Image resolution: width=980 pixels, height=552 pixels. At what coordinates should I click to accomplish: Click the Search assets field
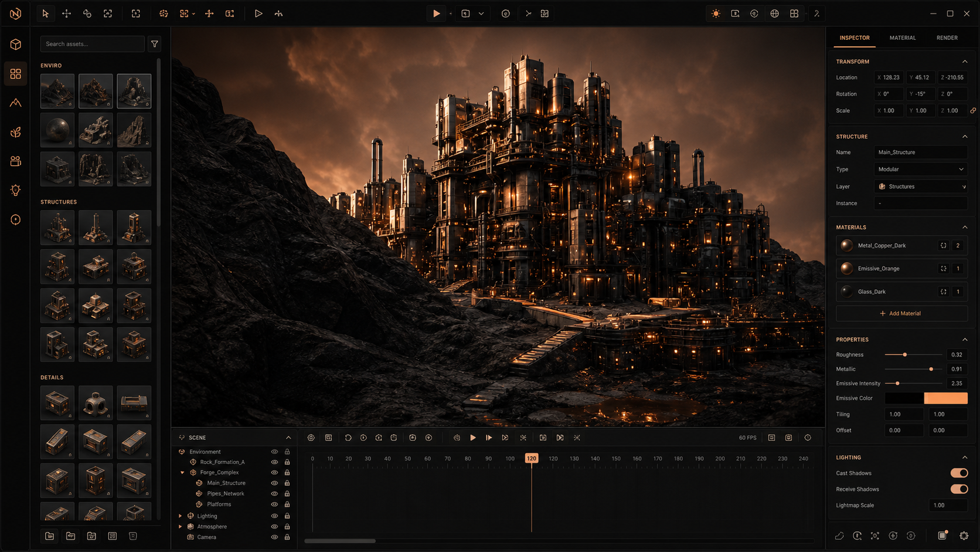(92, 44)
